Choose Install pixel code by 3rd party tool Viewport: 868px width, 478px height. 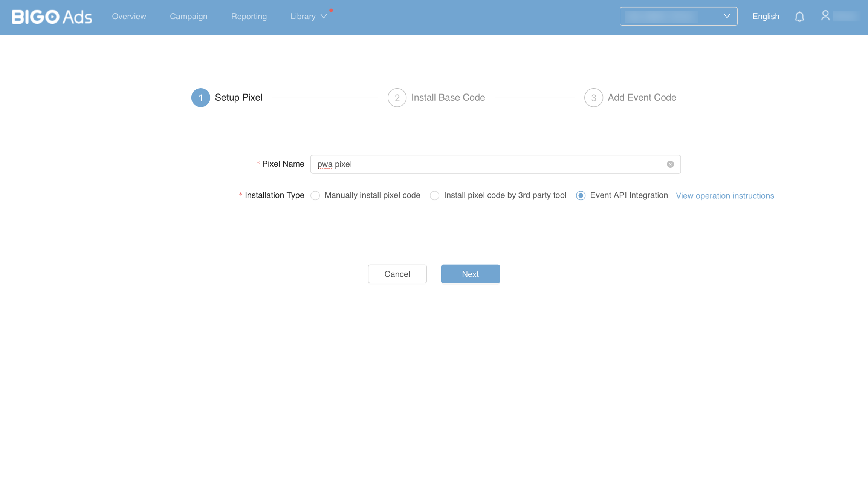(x=435, y=196)
